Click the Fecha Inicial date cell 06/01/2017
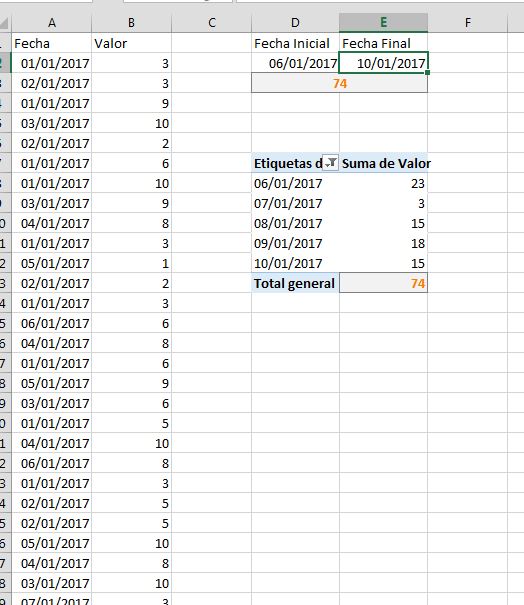Image resolution: width=524 pixels, height=605 pixels. click(295, 63)
